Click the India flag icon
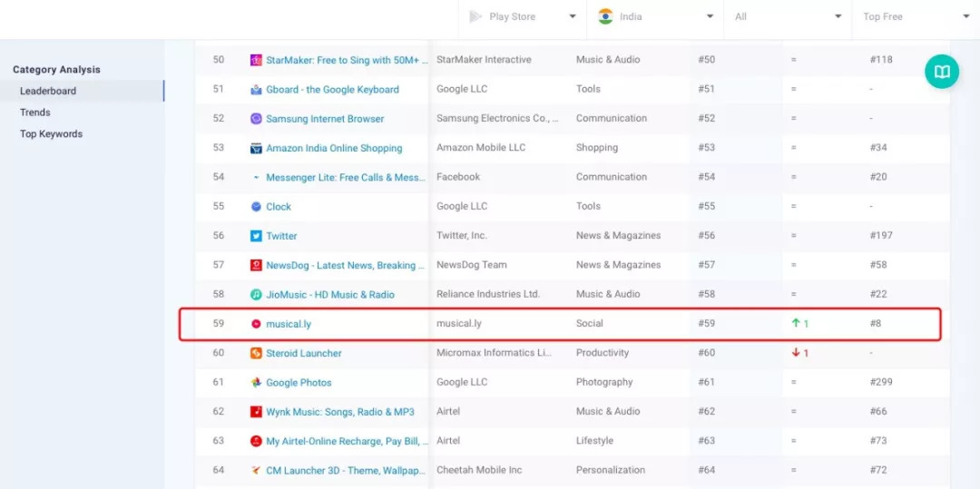 pos(605,17)
